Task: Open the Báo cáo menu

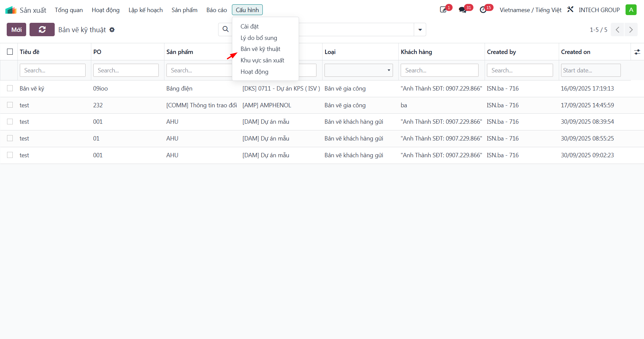Action: (x=216, y=10)
